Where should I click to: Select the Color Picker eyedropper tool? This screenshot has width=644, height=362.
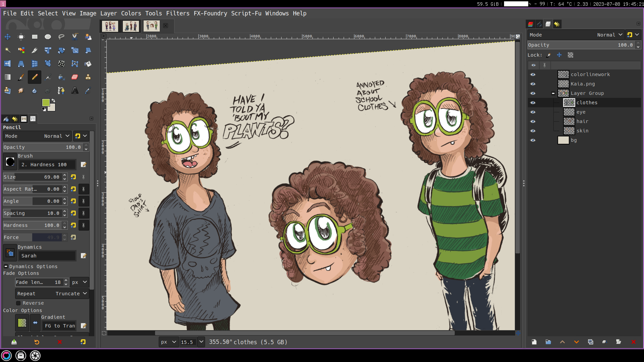point(88,90)
